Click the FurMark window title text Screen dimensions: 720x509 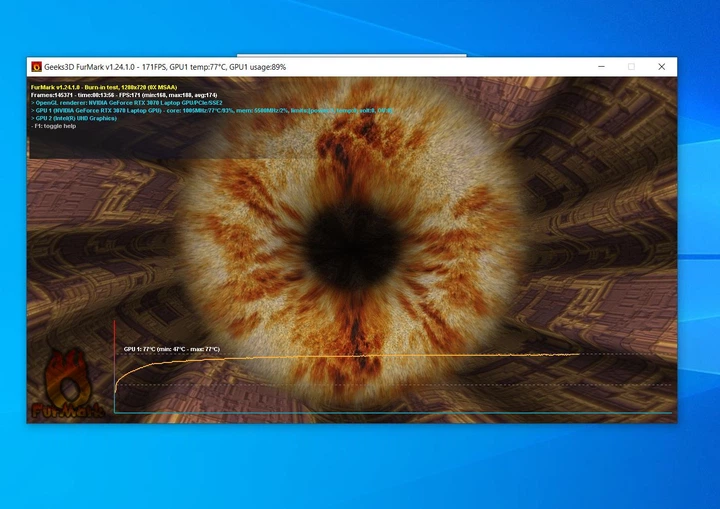click(165, 67)
